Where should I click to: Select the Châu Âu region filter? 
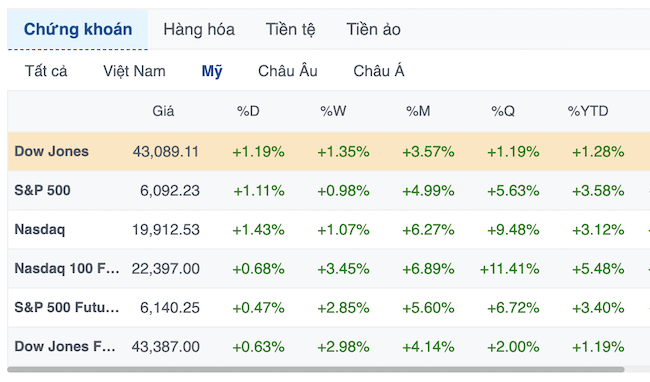pyautogui.click(x=288, y=71)
